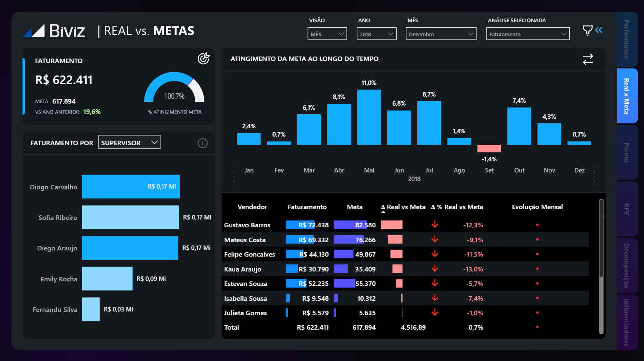Image resolution: width=644 pixels, height=361 pixels.
Task: Click the "R$ 622.411" faturamento value
Action: click(64, 80)
